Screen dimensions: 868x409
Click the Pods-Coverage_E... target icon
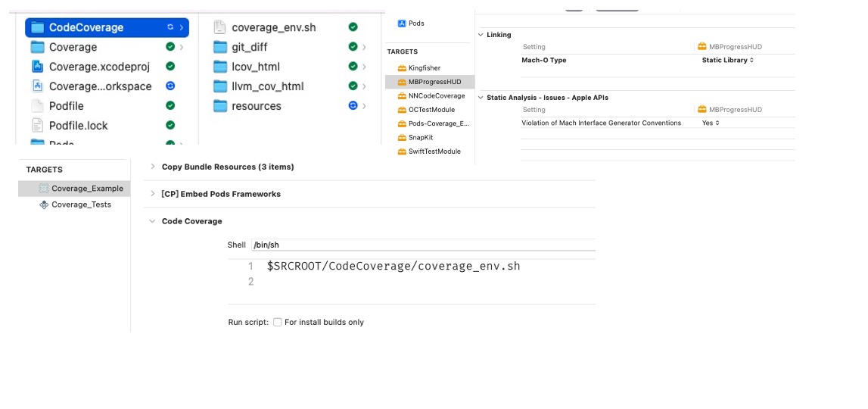click(402, 123)
